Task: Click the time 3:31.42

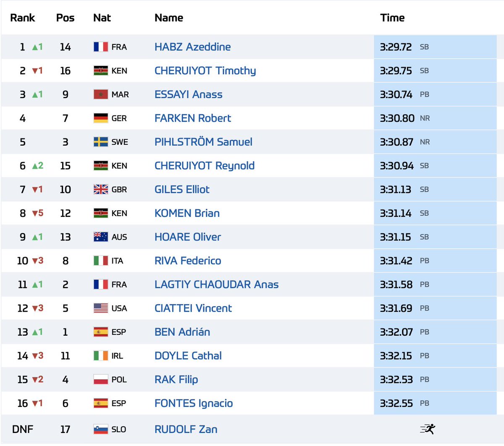Action: point(396,261)
